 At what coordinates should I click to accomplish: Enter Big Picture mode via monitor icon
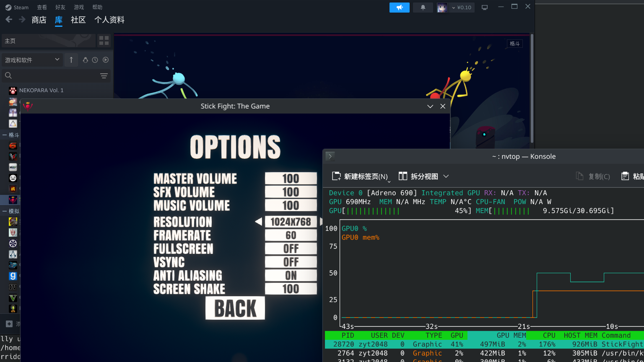tap(485, 8)
